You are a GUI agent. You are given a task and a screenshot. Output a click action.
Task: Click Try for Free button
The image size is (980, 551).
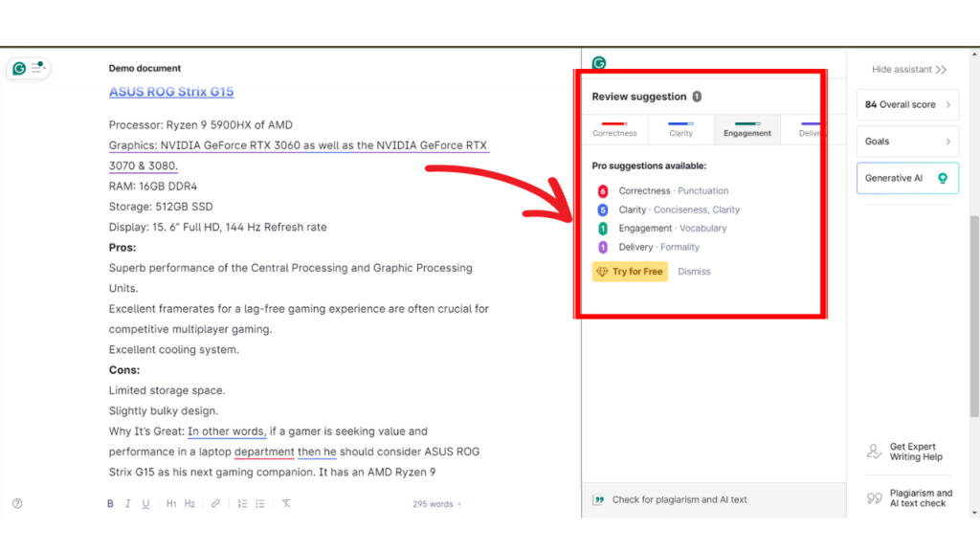(630, 272)
